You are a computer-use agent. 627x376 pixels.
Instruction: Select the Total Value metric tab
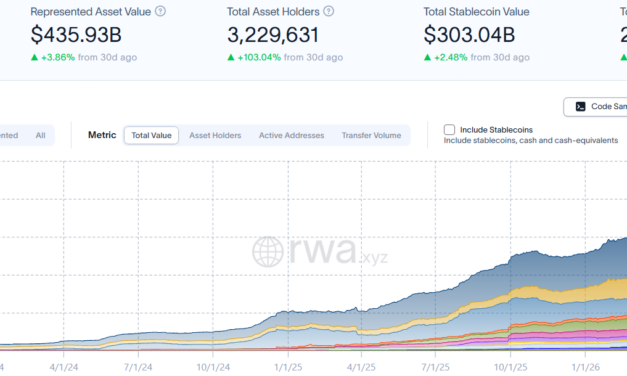coord(151,135)
